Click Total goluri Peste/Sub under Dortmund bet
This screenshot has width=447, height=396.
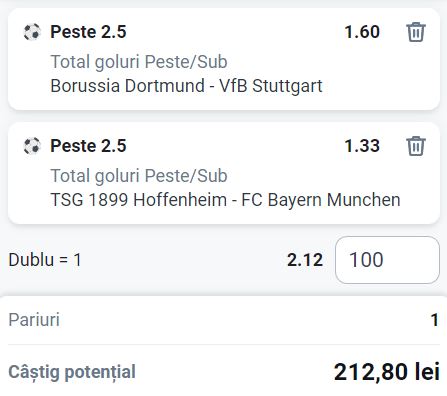(x=139, y=62)
